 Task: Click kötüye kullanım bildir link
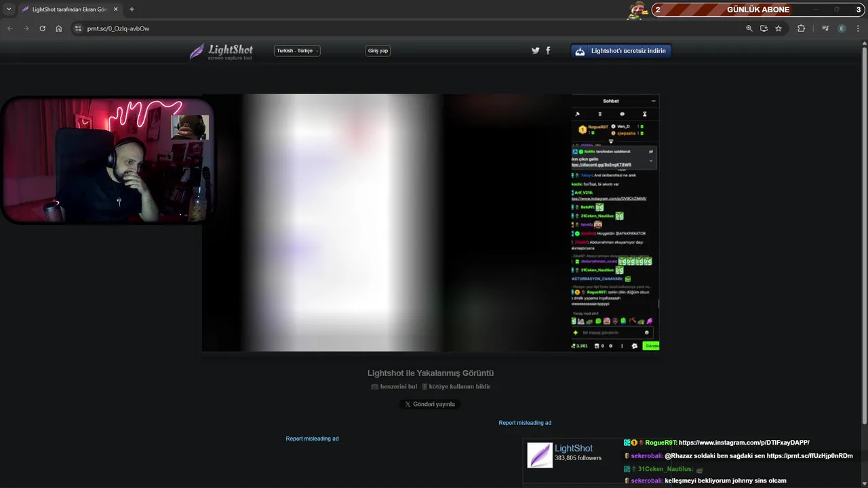tap(456, 386)
